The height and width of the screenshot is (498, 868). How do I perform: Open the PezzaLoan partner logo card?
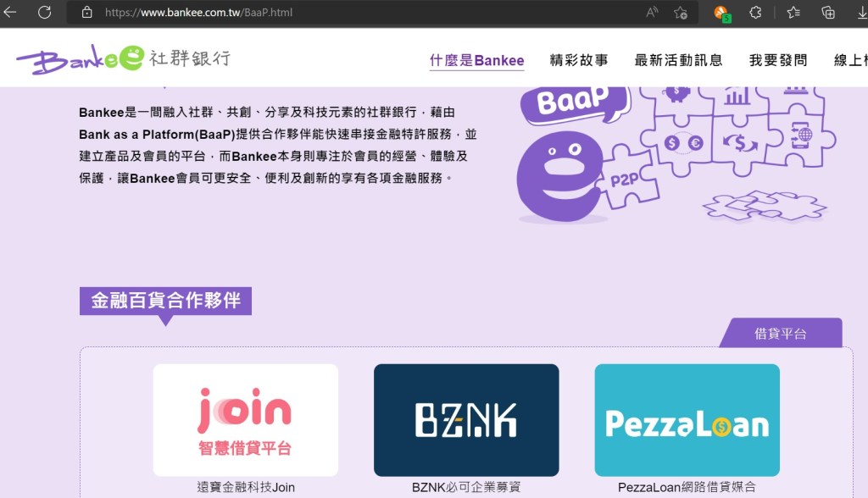point(687,420)
